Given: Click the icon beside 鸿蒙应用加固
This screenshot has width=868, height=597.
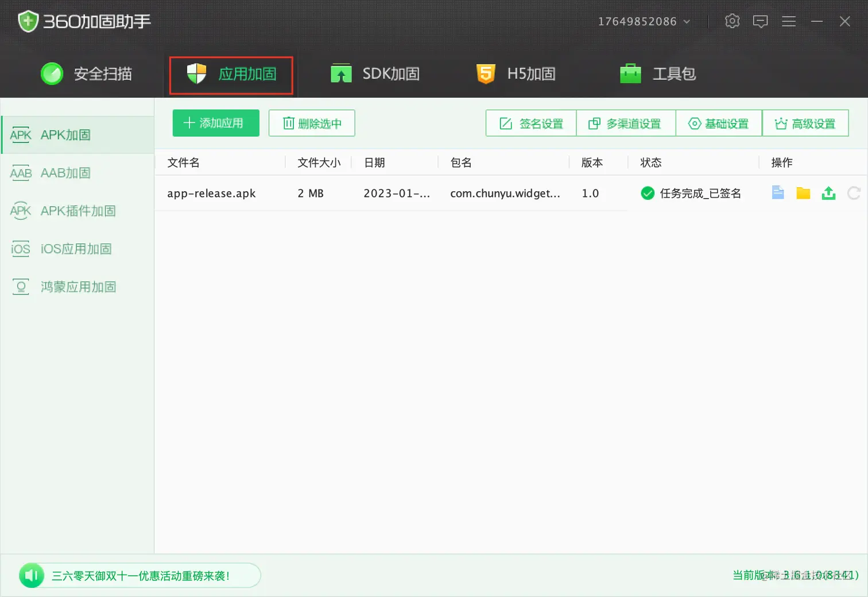Looking at the screenshot, I should pos(21,286).
